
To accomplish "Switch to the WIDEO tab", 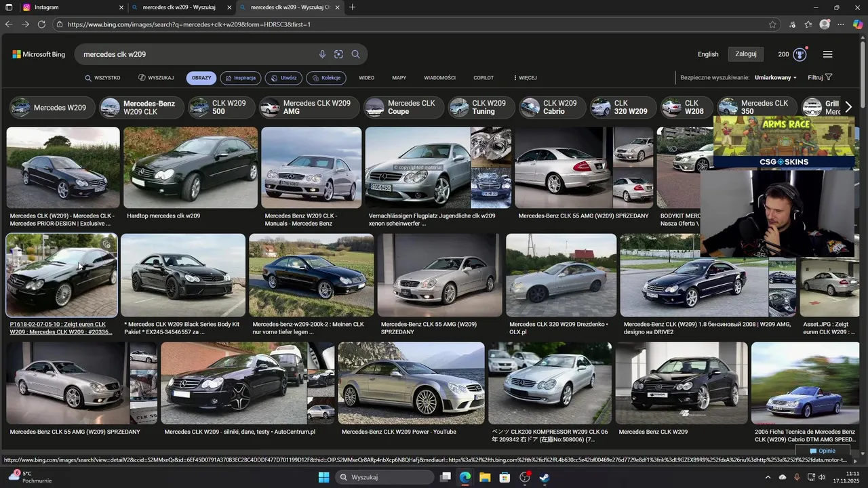I will 366,78.
